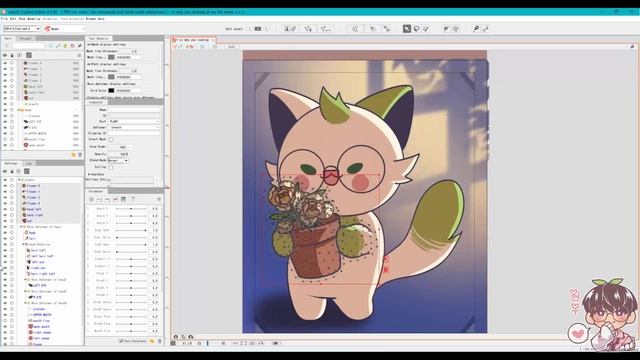Click the first mesh line color swatch

[x=111, y=57]
